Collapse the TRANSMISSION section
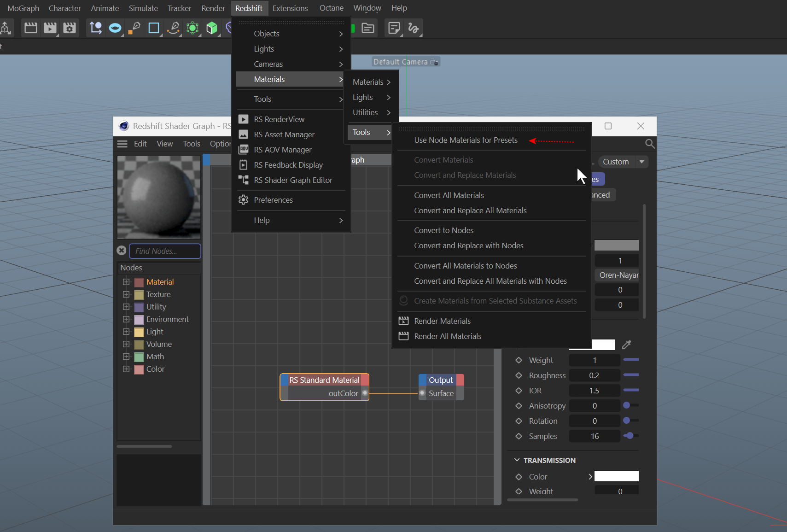Screen dimensions: 787x532 pyautogui.click(x=517, y=460)
